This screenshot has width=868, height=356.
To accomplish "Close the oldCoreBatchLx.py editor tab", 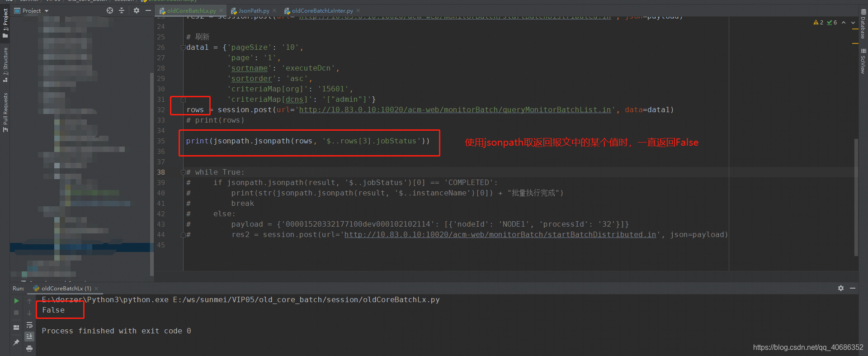I will pyautogui.click(x=221, y=10).
